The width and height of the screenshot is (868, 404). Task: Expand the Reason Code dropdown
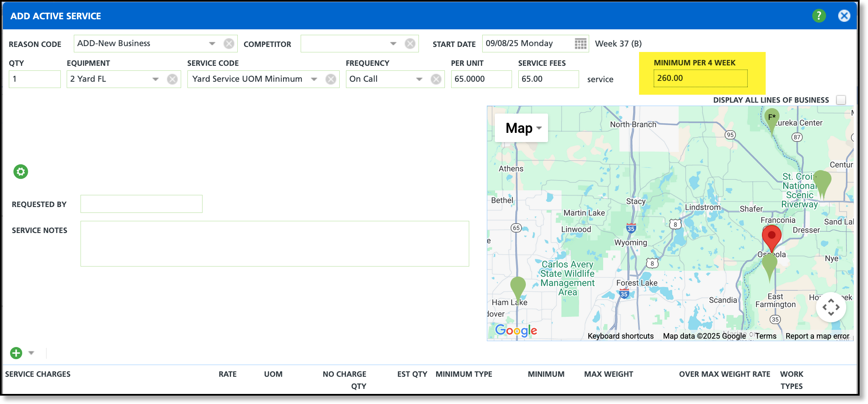(212, 44)
